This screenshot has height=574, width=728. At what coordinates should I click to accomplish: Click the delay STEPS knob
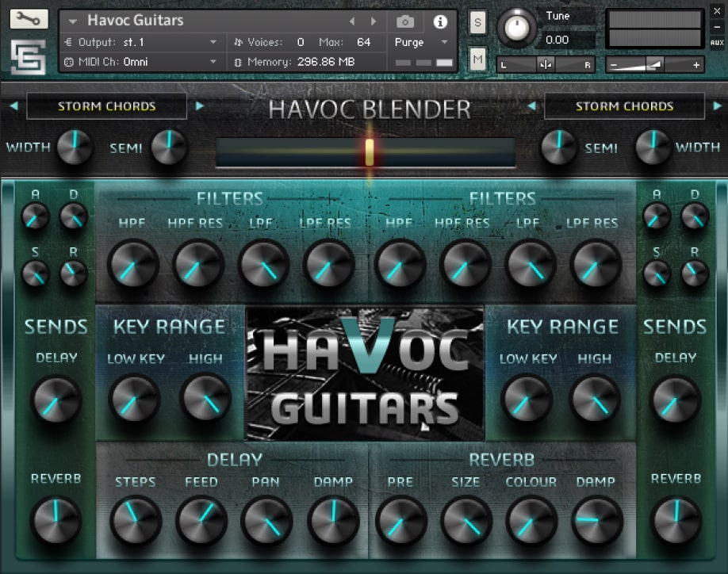tap(136, 520)
